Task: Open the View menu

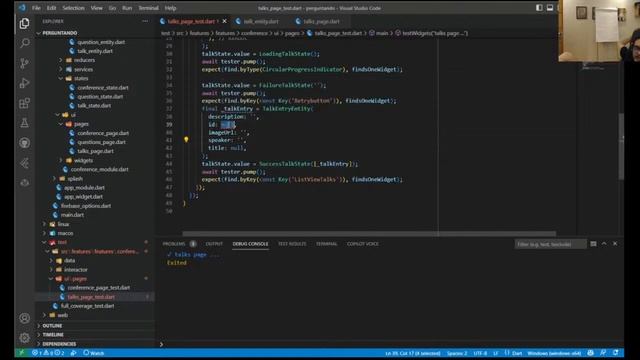Action: (x=97, y=8)
